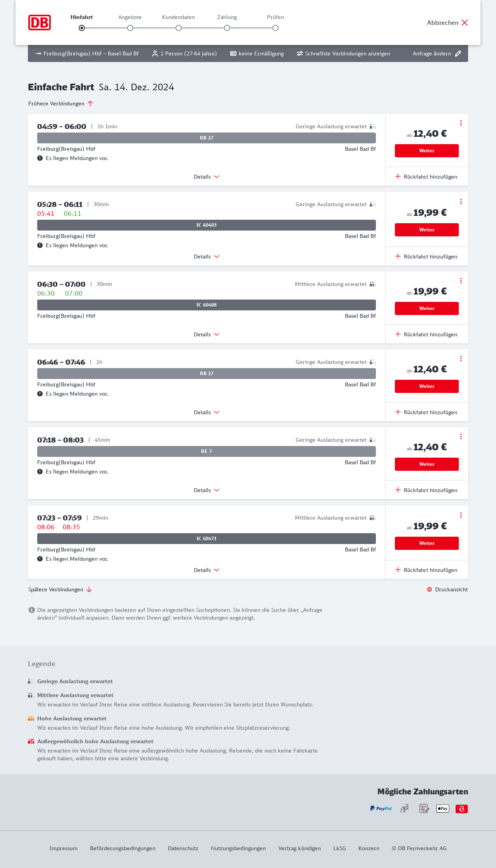The height and width of the screenshot is (868, 496).
Task: Open the three-dot menu for the 07:23 connection
Action: click(x=461, y=515)
